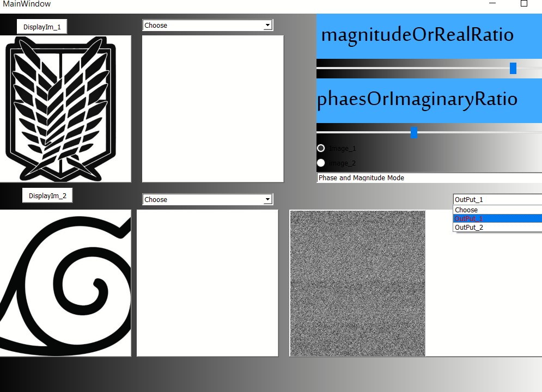Click the empty component view beside wings image

click(213, 108)
